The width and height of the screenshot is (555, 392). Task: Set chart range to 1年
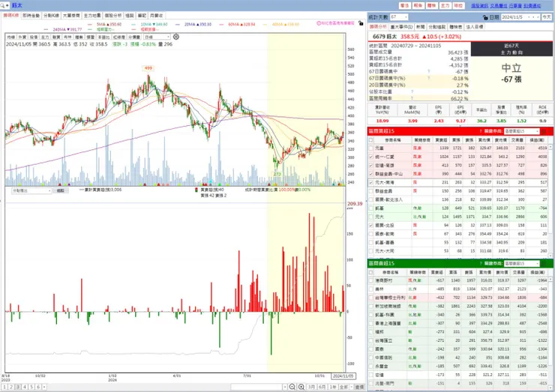point(333,387)
